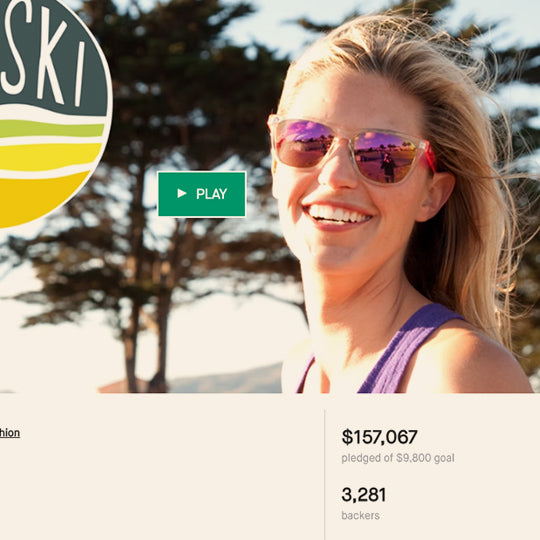Select the $157,067 pledged amount
Viewport: 540px width, 540px height.
pyautogui.click(x=380, y=437)
